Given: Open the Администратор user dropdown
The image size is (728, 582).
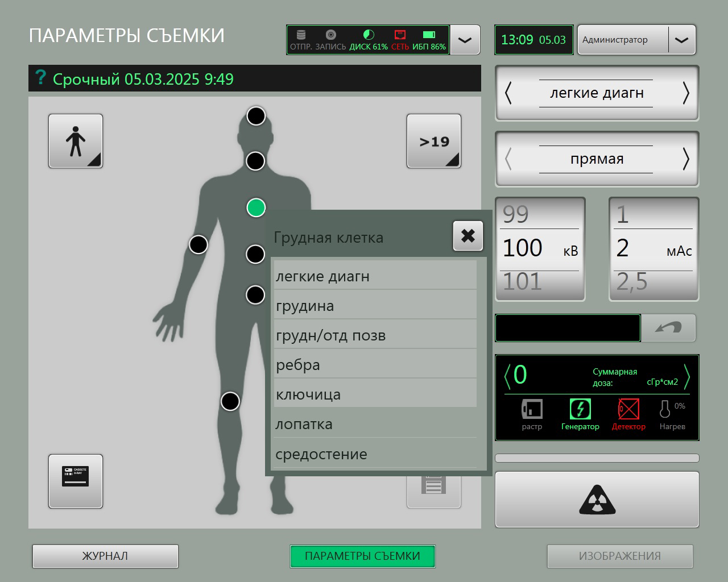Looking at the screenshot, I should click(x=681, y=40).
